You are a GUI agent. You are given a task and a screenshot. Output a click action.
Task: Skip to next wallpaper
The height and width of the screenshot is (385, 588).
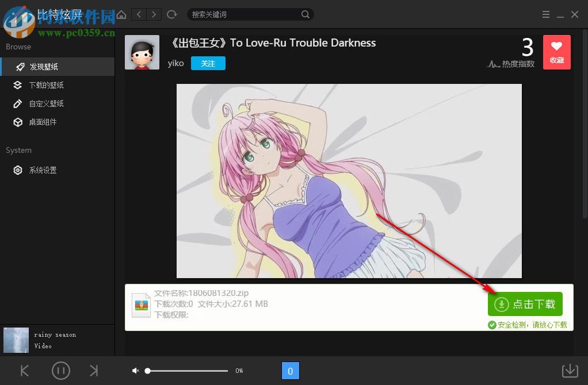click(94, 371)
